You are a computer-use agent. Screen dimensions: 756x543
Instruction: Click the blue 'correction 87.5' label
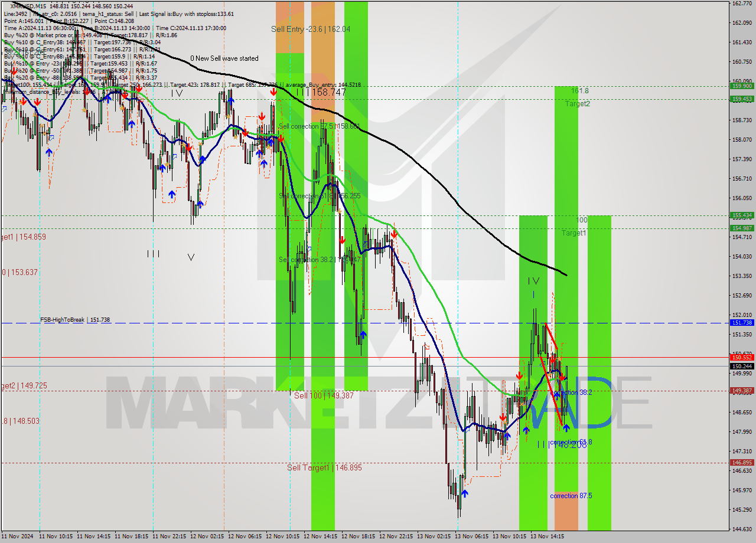571,496
